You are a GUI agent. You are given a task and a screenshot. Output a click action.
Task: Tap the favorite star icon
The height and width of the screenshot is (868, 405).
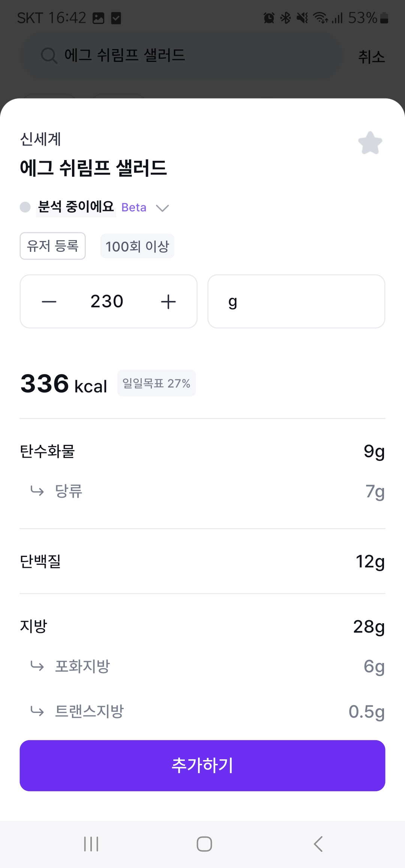pos(370,143)
